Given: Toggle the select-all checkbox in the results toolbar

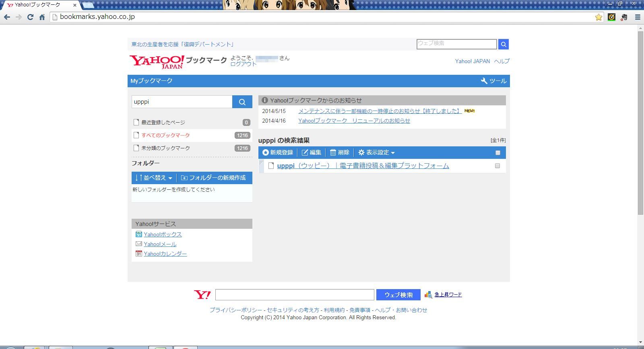Looking at the screenshot, I should (497, 153).
